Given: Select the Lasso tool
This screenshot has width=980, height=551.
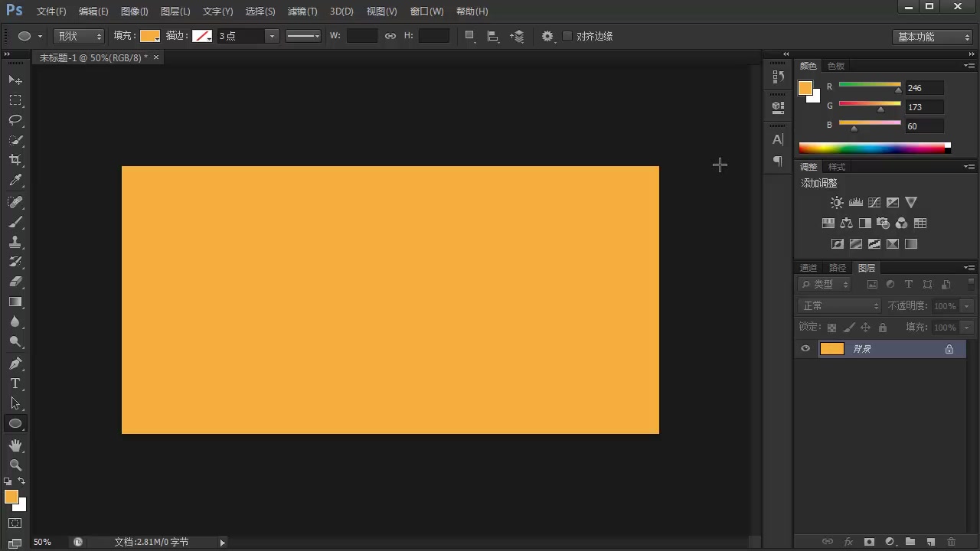Looking at the screenshot, I should coord(15,120).
